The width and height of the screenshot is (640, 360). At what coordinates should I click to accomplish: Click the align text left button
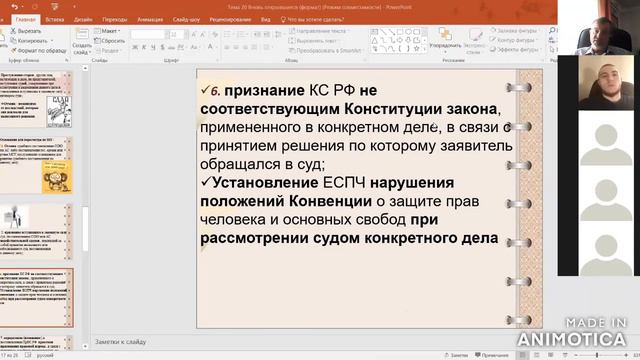227,47
